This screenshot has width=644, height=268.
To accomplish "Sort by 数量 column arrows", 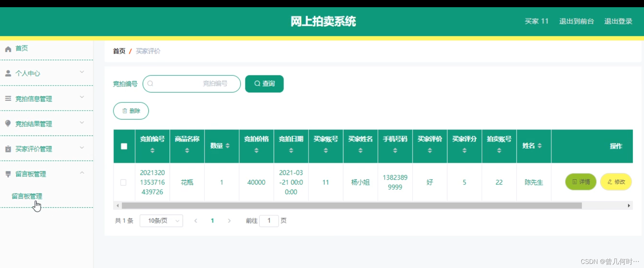I will pyautogui.click(x=228, y=146).
